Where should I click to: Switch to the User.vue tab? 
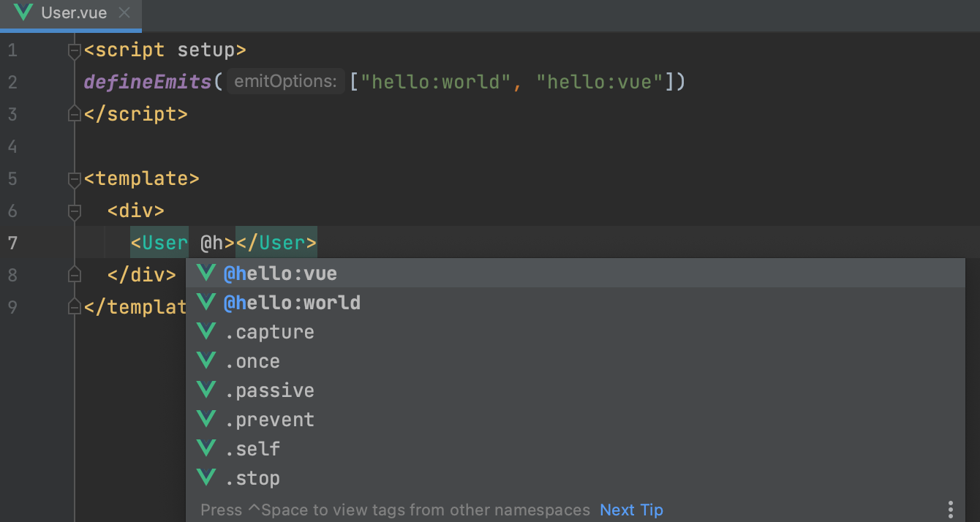[x=73, y=13]
